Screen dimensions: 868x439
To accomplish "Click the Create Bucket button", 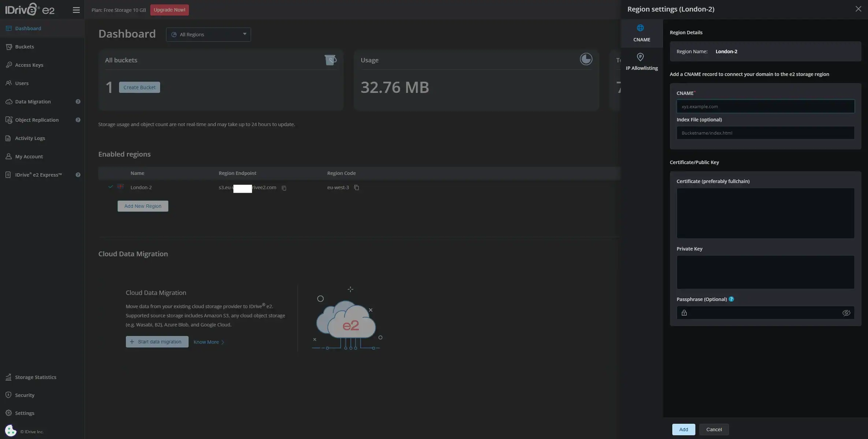I will click(139, 87).
